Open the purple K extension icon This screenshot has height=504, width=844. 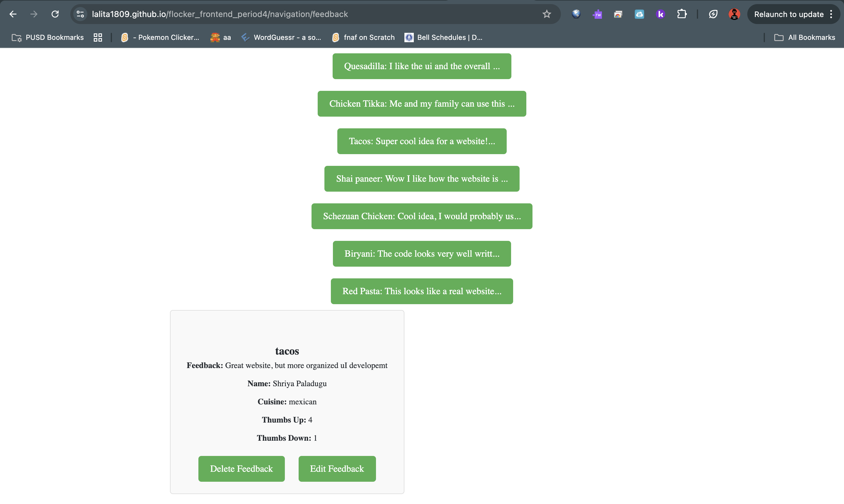660,14
